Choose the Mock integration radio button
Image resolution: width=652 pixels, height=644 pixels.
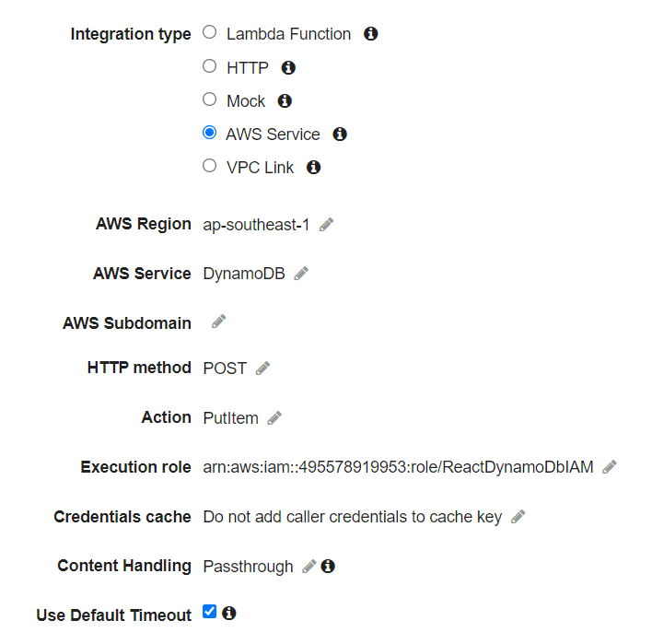pos(210,99)
